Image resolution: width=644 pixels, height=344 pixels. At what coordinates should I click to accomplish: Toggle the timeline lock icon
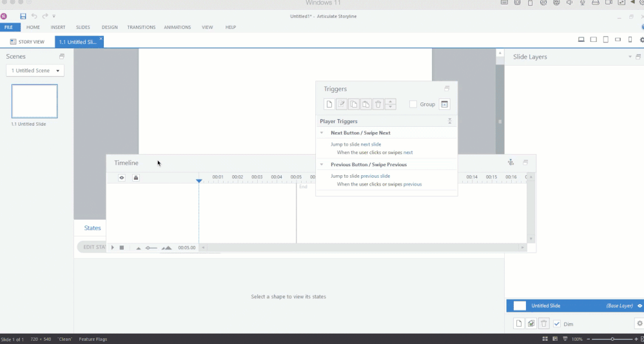tap(135, 178)
